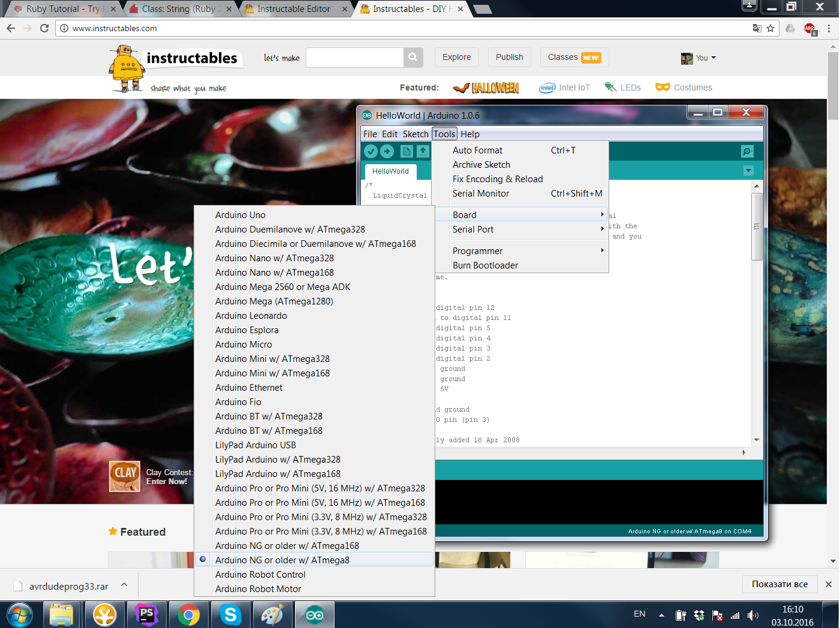Screen dimensions: 840x628
Task: Click the Chrome back arrow
Action: tap(10, 28)
